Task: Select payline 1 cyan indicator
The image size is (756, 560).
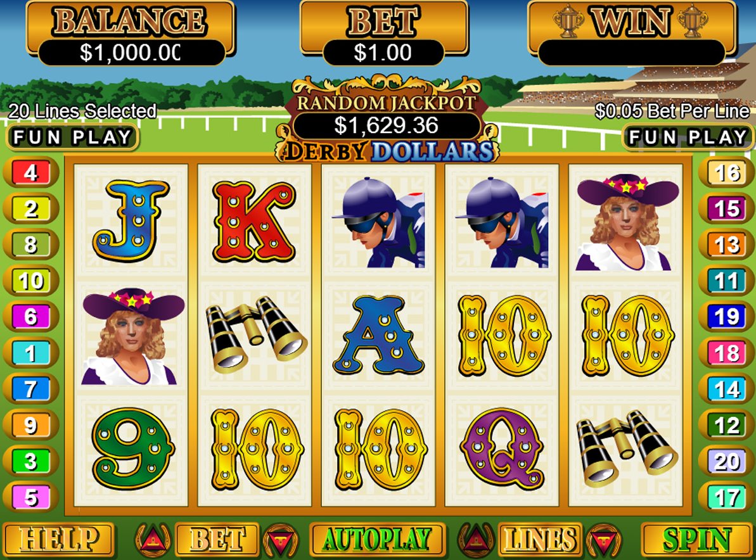Action: (31, 353)
